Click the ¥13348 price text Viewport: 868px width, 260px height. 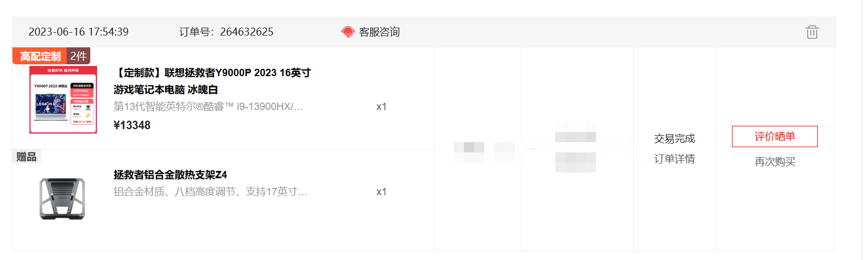(x=132, y=125)
